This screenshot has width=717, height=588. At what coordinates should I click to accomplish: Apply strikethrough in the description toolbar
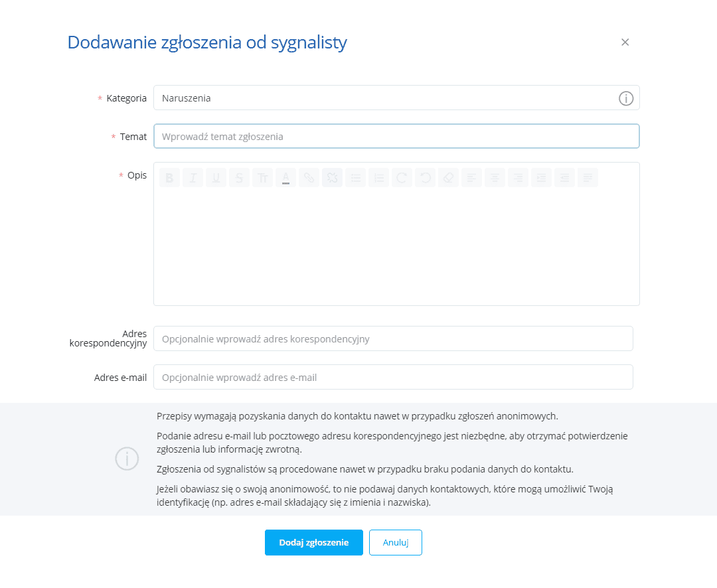(239, 177)
